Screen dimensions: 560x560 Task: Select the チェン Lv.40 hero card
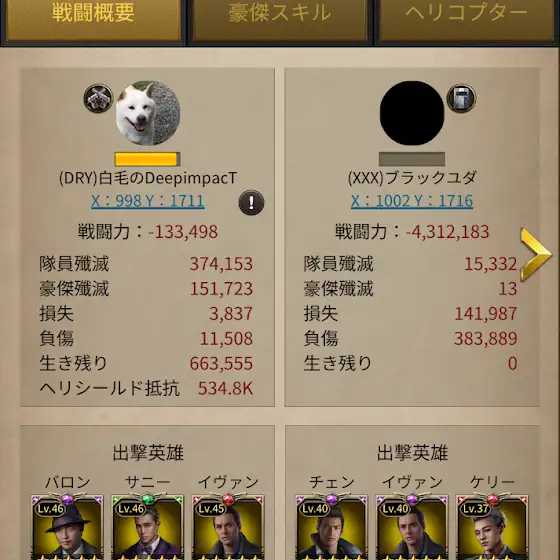coord(331,526)
